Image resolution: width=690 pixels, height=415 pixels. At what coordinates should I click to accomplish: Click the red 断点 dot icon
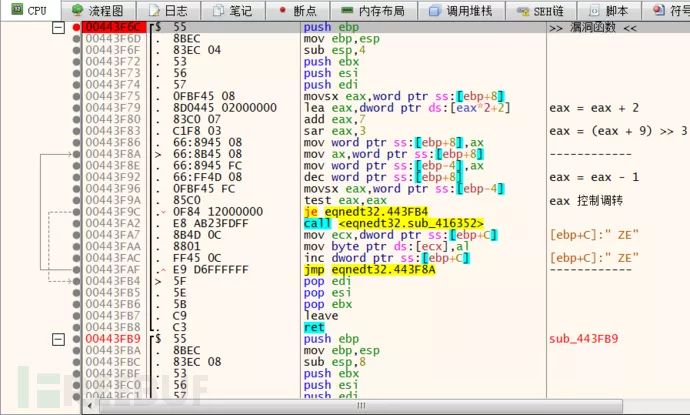click(x=283, y=9)
